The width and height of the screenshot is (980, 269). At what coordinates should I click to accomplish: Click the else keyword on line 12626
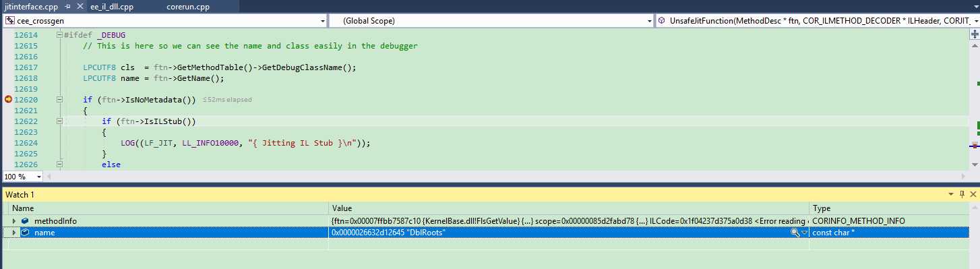pos(111,165)
